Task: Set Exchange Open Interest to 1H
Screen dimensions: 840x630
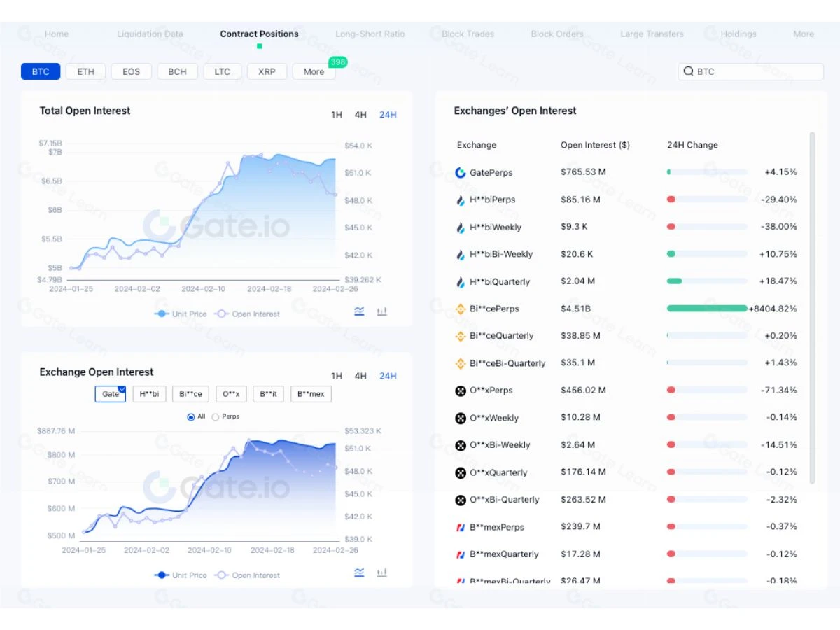Action: point(337,376)
